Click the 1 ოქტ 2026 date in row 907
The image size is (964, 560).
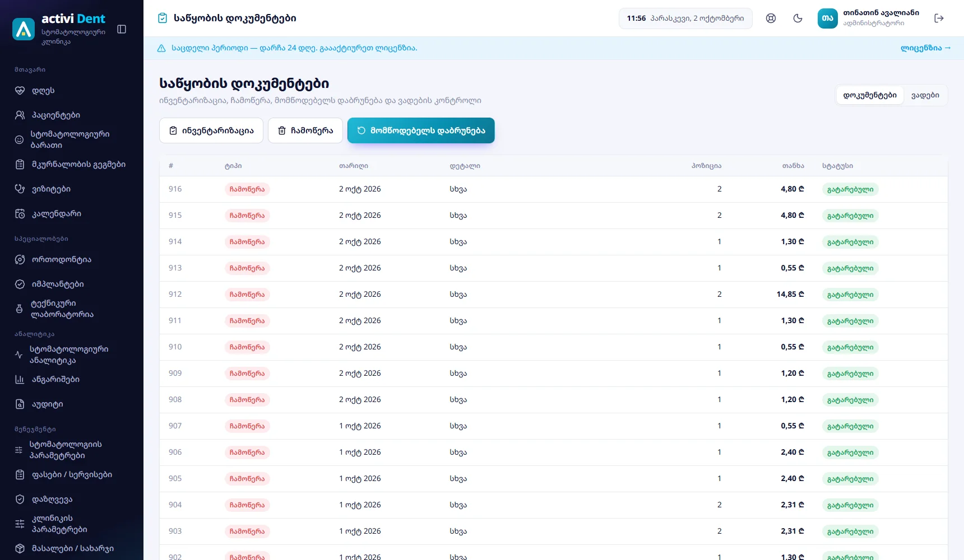click(360, 426)
